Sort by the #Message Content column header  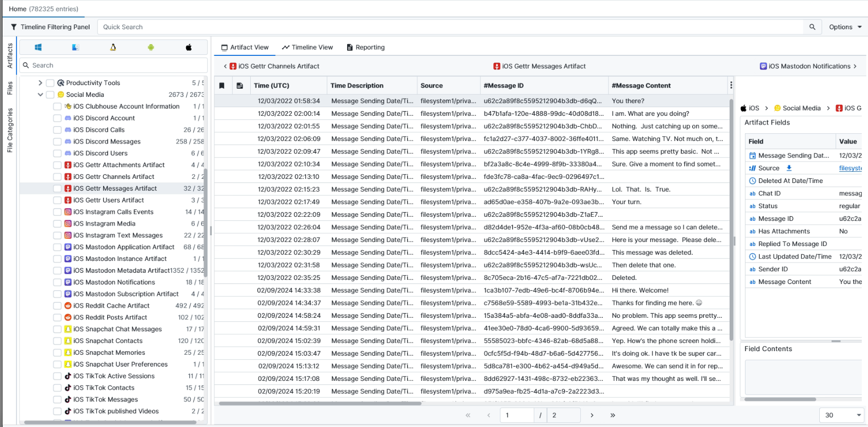click(x=668, y=86)
